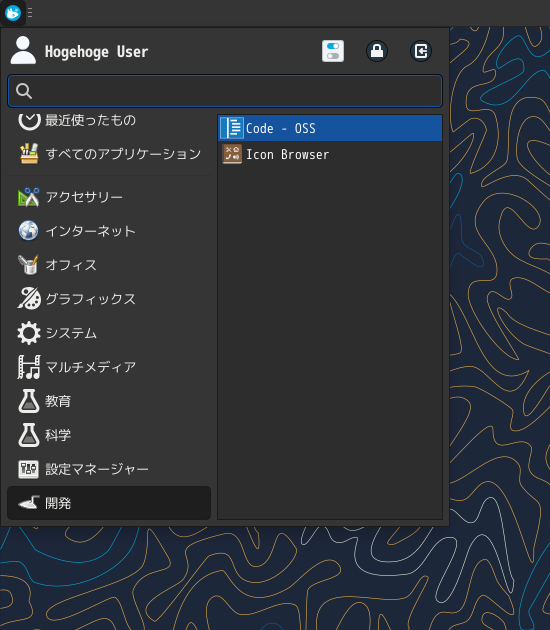550x630 pixels.
Task: Open the アクセサリー category
Action: pyautogui.click(x=109, y=197)
